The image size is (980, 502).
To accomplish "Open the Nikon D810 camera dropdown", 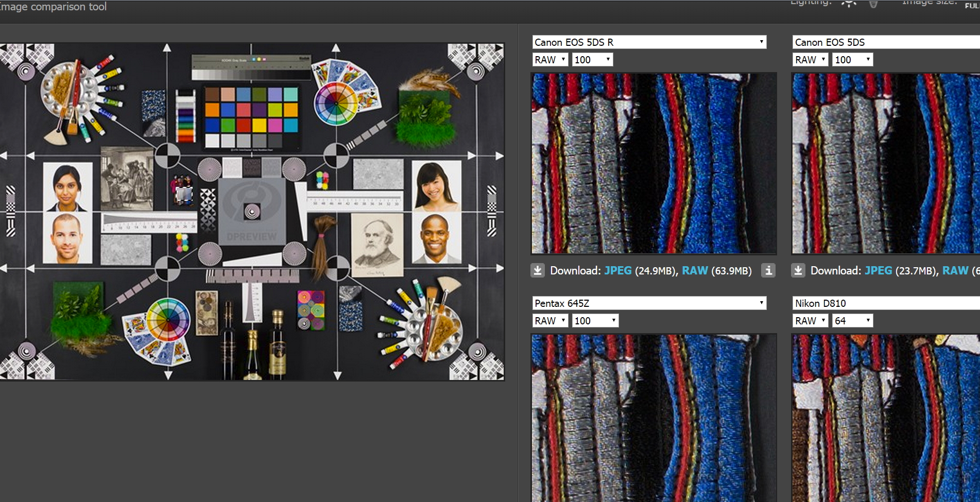I will point(886,303).
